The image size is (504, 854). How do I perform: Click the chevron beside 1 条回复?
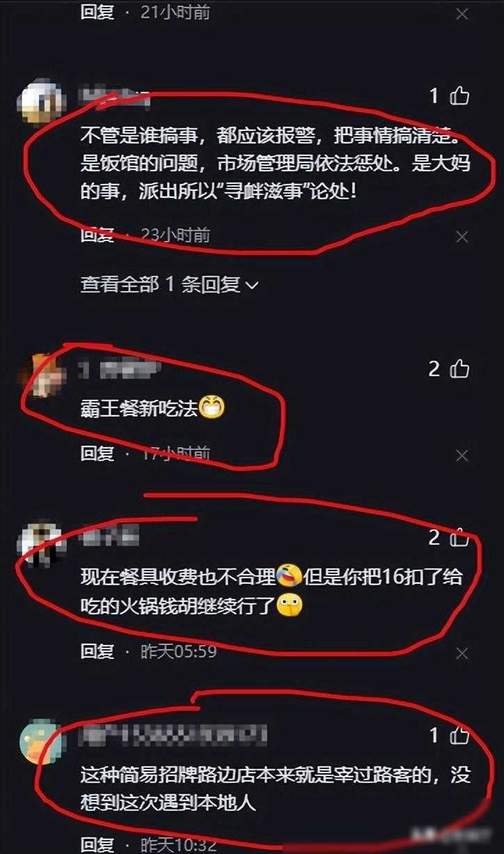point(252,285)
